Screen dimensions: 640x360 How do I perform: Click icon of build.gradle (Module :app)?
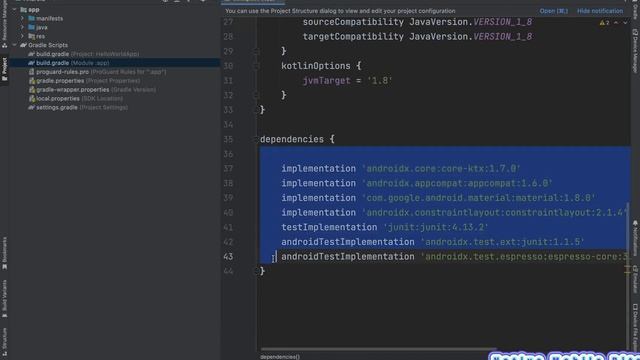tap(31, 63)
